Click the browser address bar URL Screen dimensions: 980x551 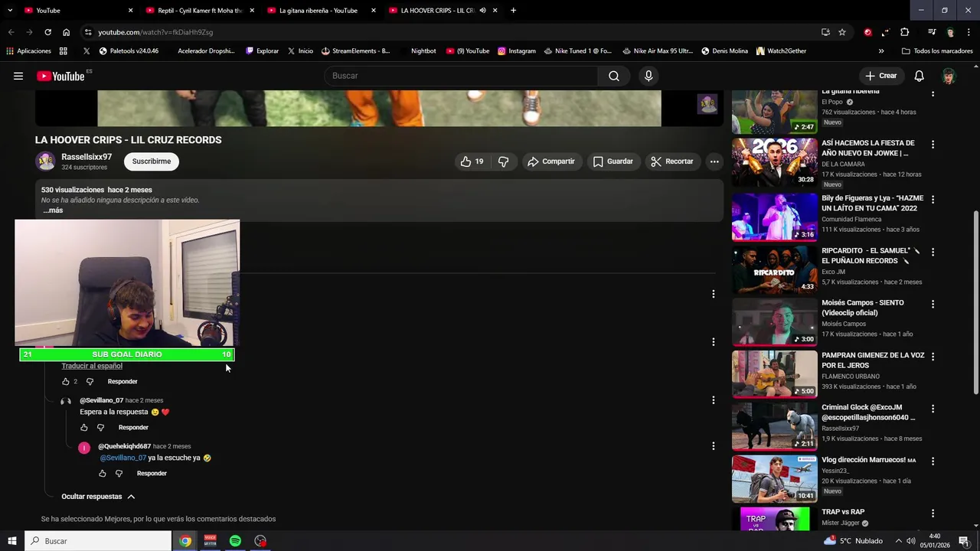[155, 32]
